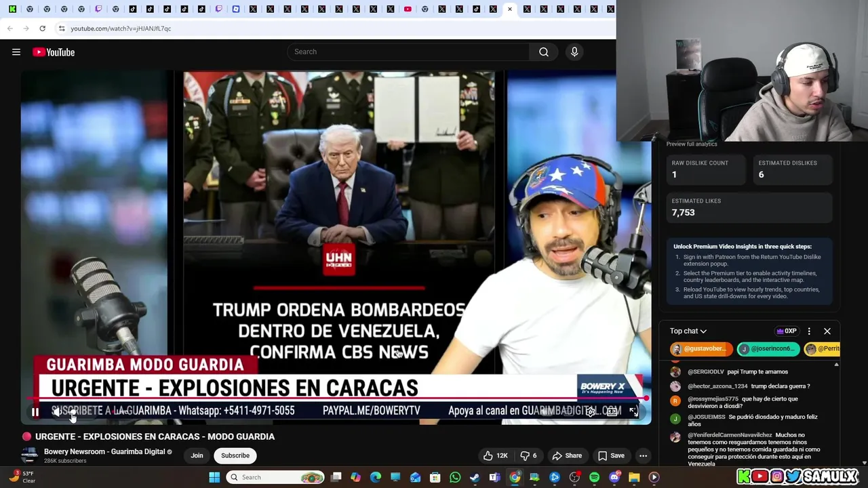Open Bowery Newsroom - Guarimba Digital channel

[x=104, y=451]
